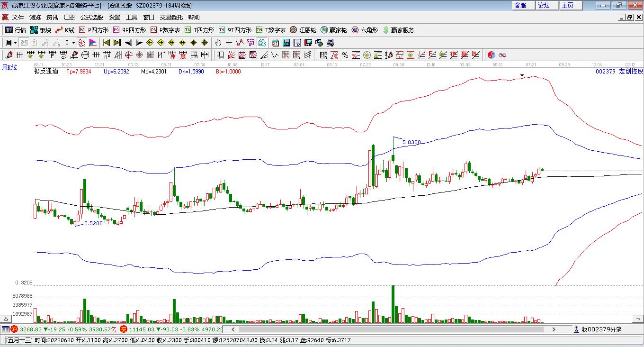Step back with black left arrow
Image resolution: width=644 pixels, height=347 pixels.
[128, 43]
